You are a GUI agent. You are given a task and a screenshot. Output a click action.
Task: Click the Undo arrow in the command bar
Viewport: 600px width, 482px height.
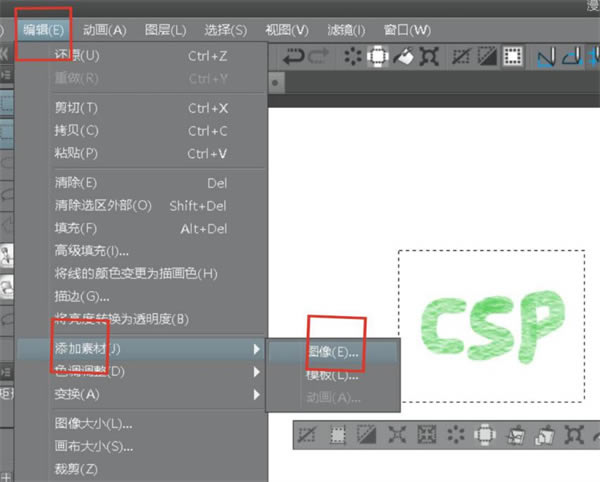[x=293, y=57]
